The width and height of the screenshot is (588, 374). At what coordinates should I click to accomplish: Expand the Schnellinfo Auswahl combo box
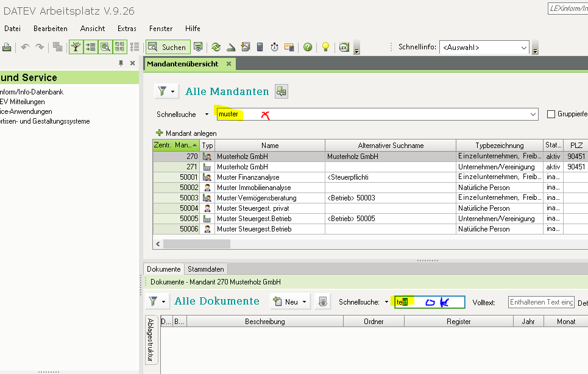(523, 48)
